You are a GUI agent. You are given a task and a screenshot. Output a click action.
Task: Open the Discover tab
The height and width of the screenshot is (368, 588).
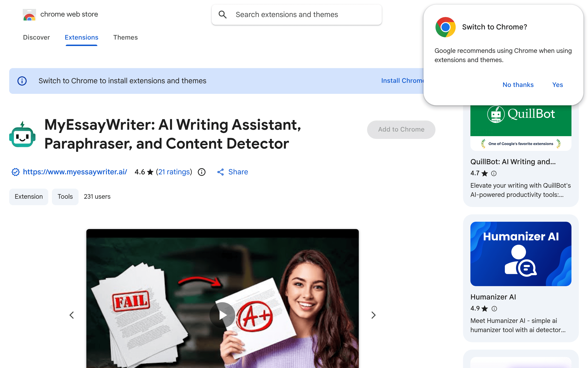[37, 37]
